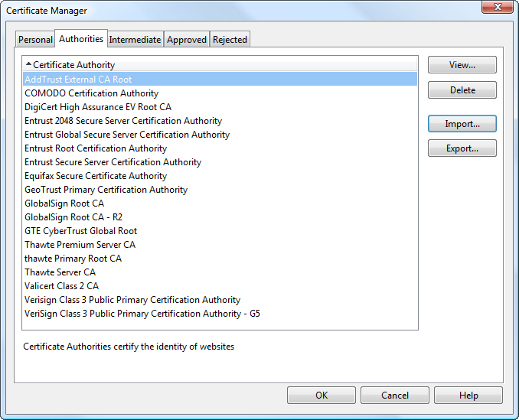The width and height of the screenshot is (519, 420).
Task: Go to the Approved tab
Action: pos(187,40)
